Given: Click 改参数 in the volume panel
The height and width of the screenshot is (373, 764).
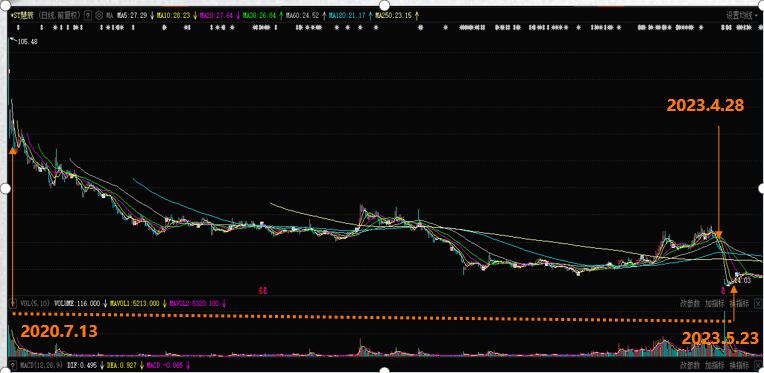Looking at the screenshot, I should tap(690, 303).
